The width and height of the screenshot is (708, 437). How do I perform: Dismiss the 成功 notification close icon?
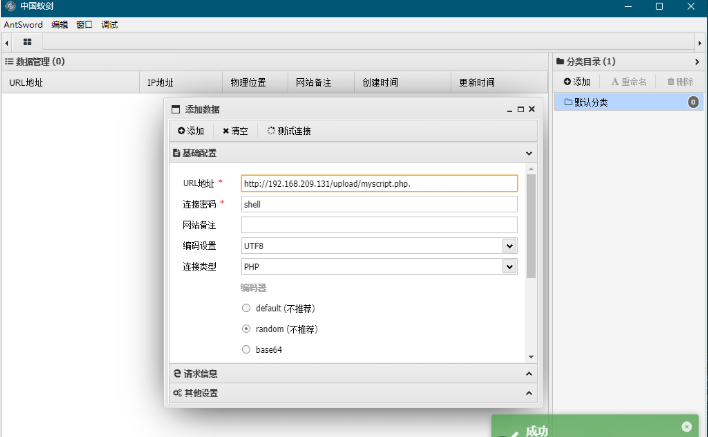click(687, 427)
